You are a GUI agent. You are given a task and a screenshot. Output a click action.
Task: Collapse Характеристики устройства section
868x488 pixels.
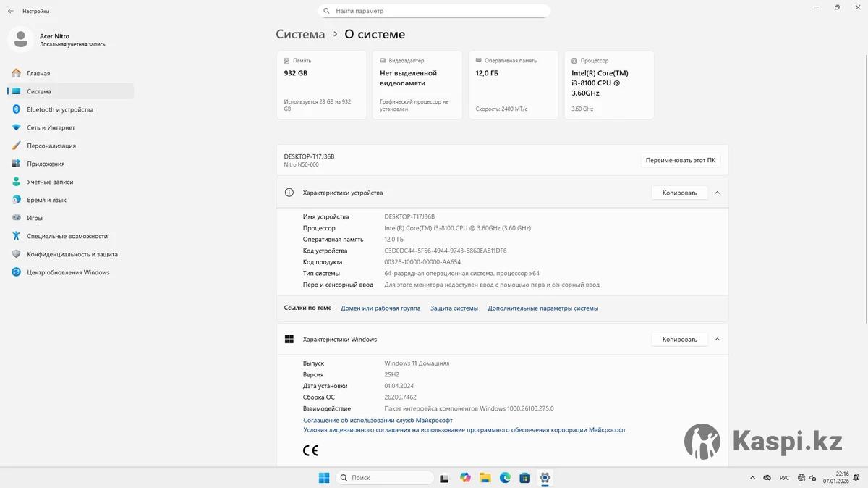pyautogui.click(x=717, y=193)
